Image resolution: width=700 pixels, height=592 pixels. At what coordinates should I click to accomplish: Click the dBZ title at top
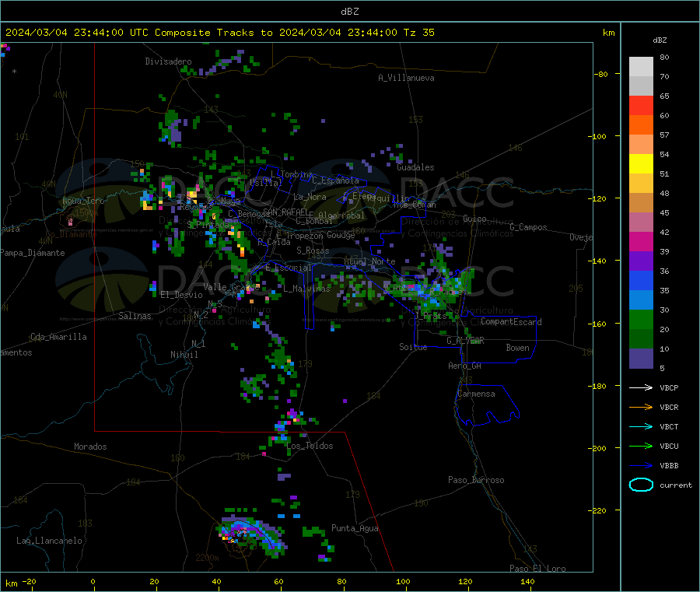[349, 12]
